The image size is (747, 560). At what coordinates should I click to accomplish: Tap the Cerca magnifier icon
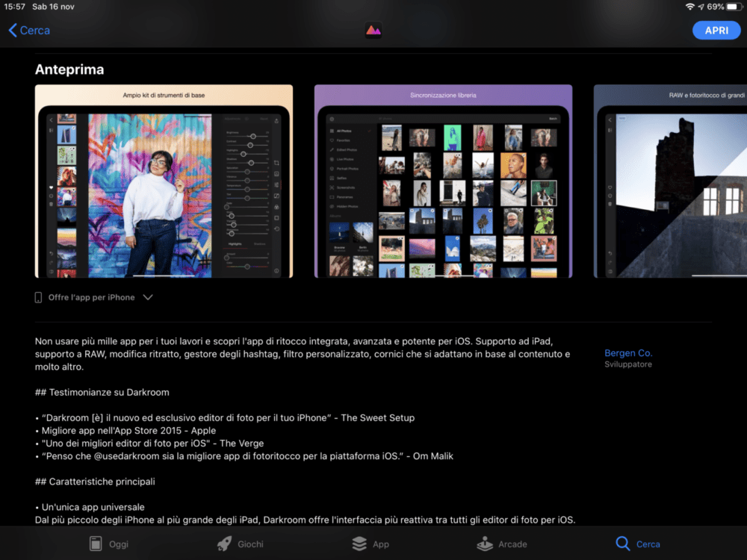tap(623, 544)
